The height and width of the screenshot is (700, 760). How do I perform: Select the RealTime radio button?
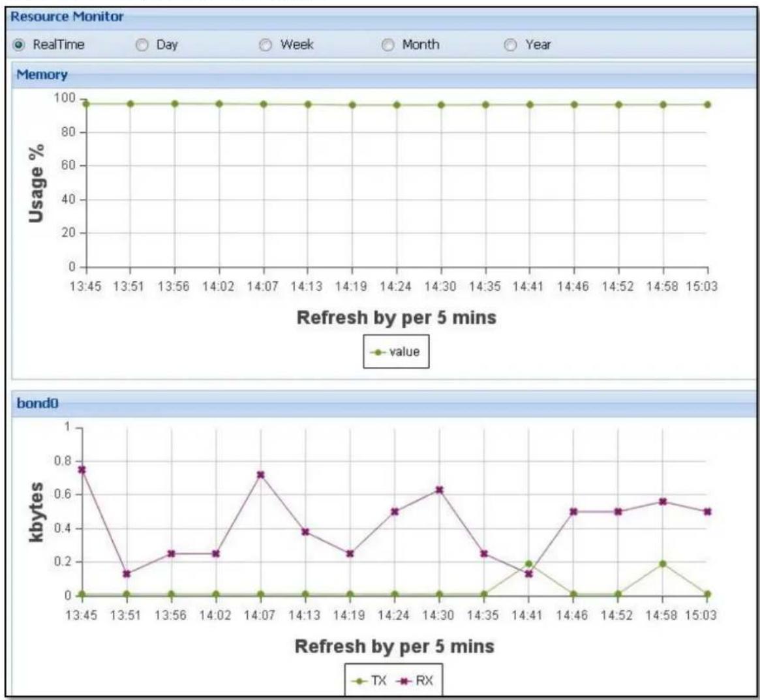coord(19,45)
